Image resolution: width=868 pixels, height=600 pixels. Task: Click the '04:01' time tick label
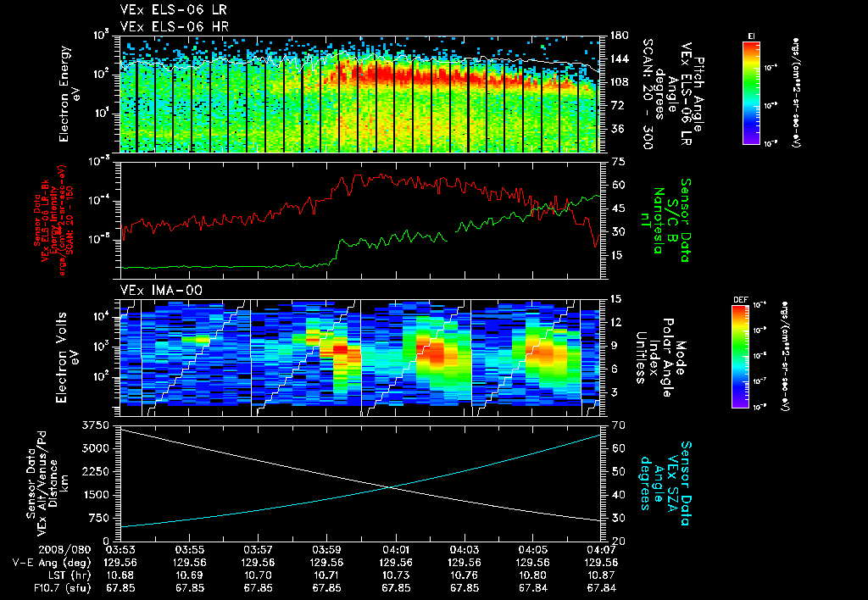point(396,551)
